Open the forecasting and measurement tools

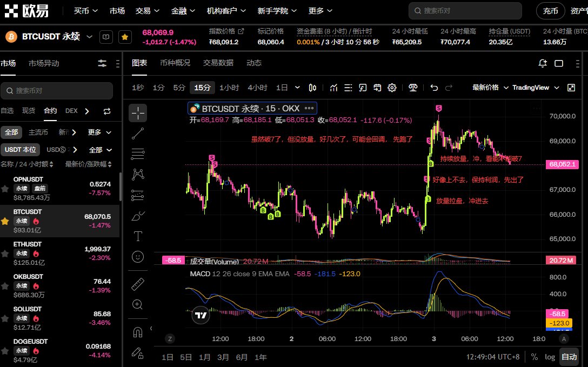click(138, 195)
